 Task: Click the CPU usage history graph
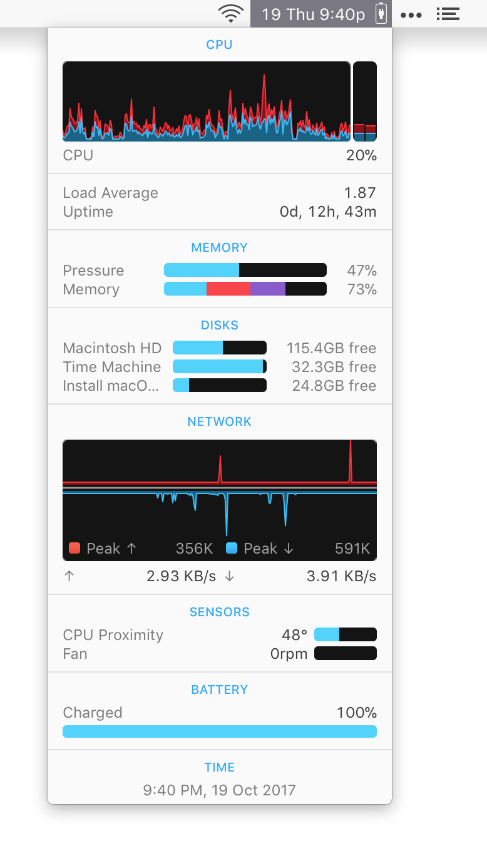click(207, 100)
